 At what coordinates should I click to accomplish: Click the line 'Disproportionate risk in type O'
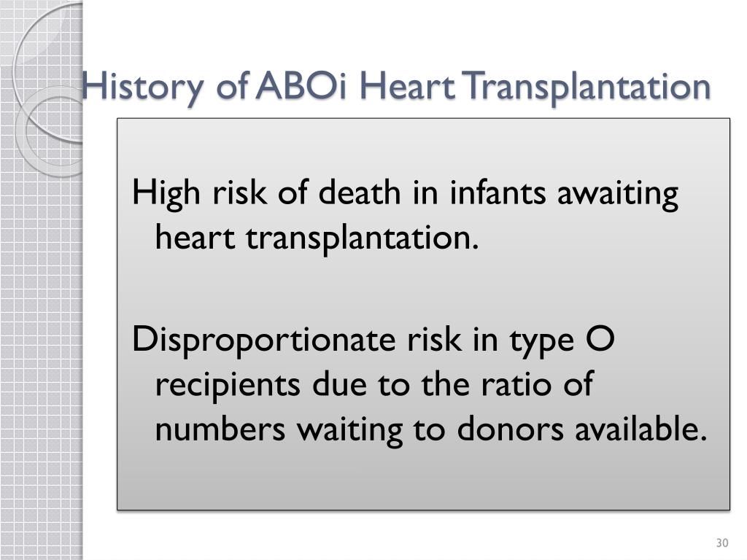(373, 341)
